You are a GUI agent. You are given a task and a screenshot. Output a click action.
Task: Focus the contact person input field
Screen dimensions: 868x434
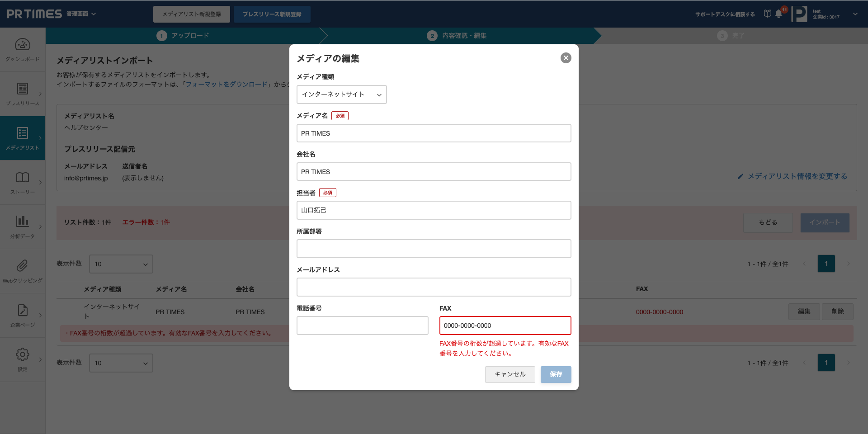pos(434,210)
